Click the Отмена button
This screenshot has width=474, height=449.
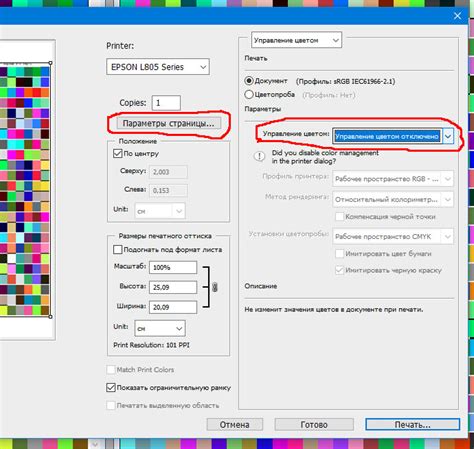[x=235, y=425]
